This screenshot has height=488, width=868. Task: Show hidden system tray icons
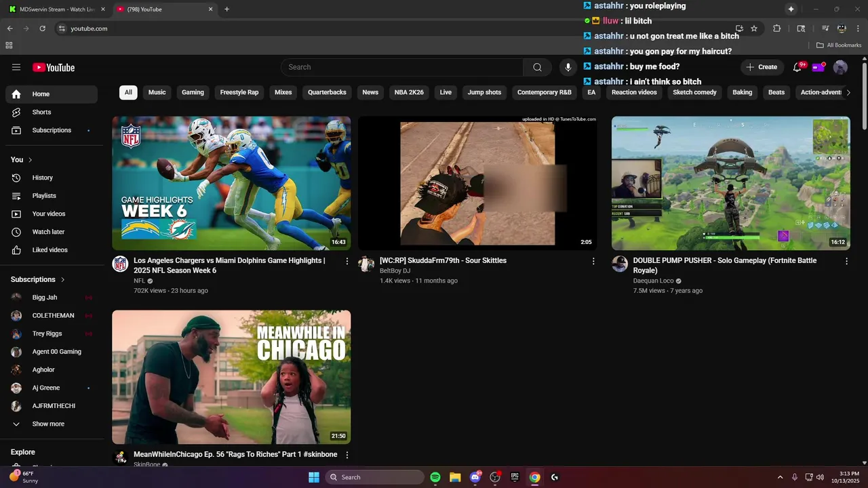(780, 477)
